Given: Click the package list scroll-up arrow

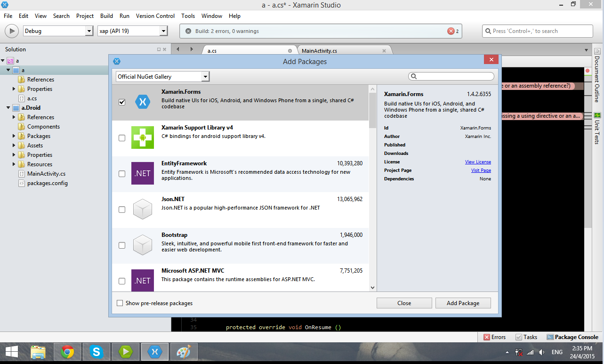Looking at the screenshot, I should (x=373, y=89).
